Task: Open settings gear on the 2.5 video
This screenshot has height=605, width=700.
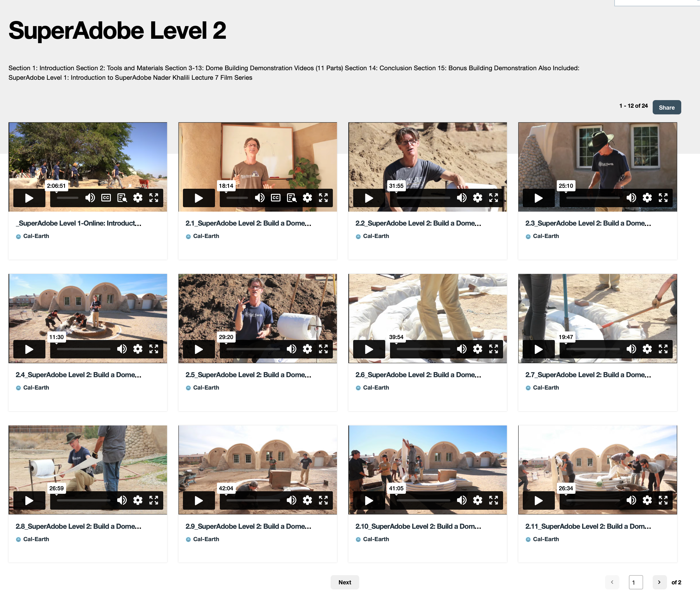Action: pos(307,349)
